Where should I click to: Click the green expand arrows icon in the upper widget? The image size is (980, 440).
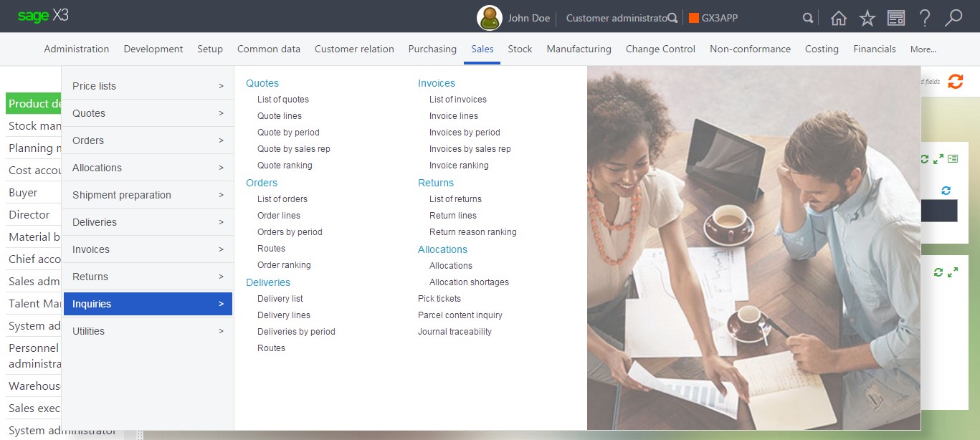click(938, 158)
